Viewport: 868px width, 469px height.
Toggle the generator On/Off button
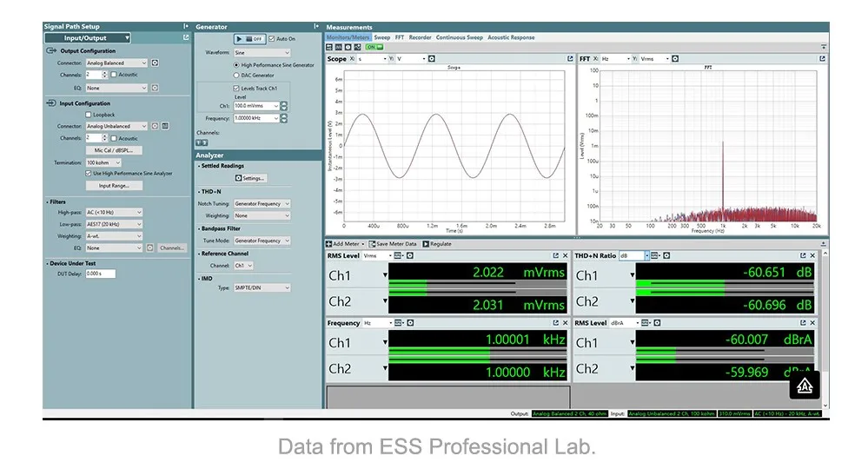pos(249,39)
